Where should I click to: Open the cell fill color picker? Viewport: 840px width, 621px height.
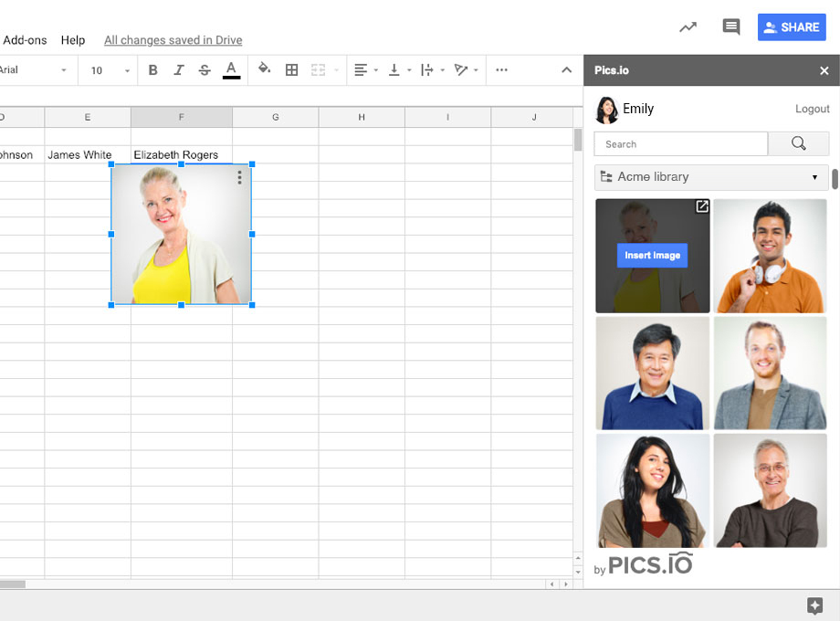pyautogui.click(x=264, y=68)
